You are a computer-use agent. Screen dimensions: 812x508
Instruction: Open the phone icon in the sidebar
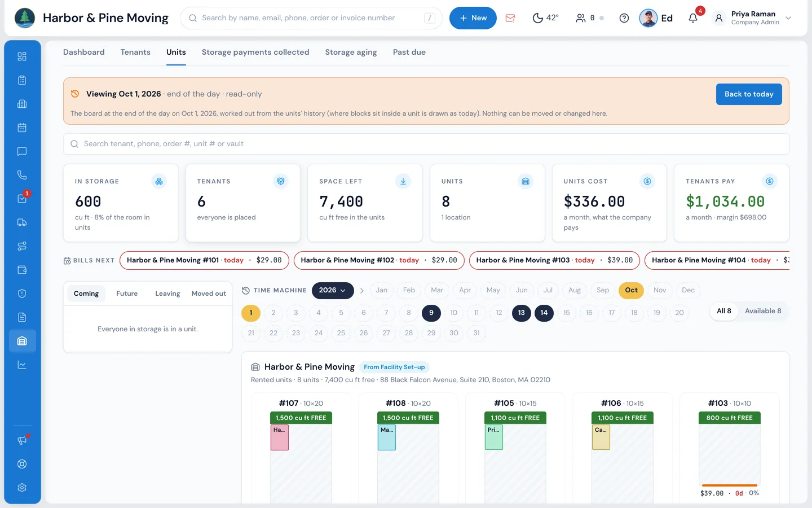[22, 175]
